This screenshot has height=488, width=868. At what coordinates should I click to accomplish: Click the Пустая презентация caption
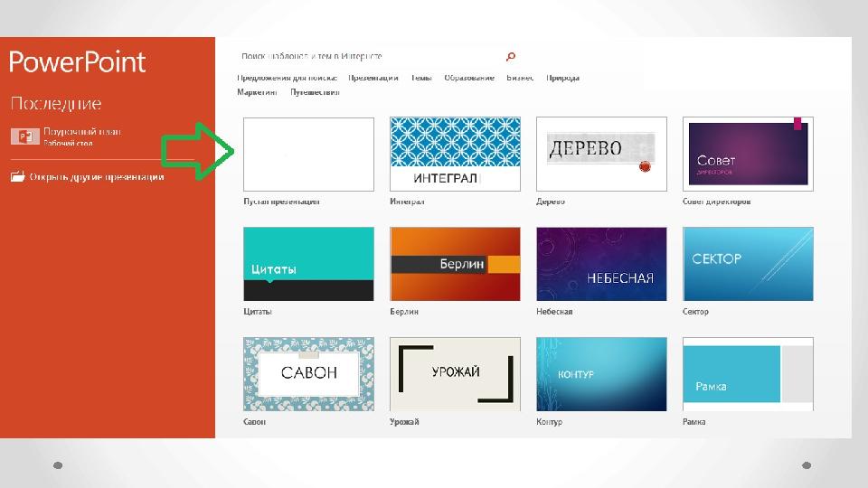coord(281,202)
